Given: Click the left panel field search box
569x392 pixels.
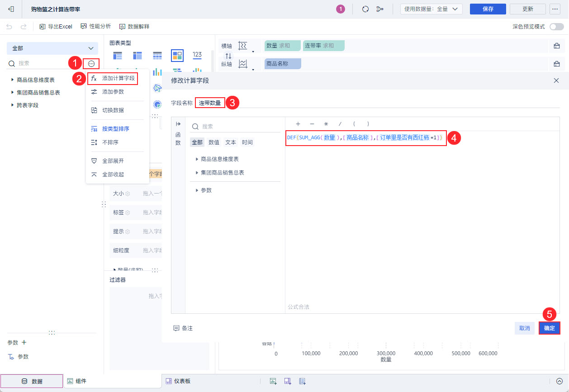Looking at the screenshot, I should (x=45, y=64).
